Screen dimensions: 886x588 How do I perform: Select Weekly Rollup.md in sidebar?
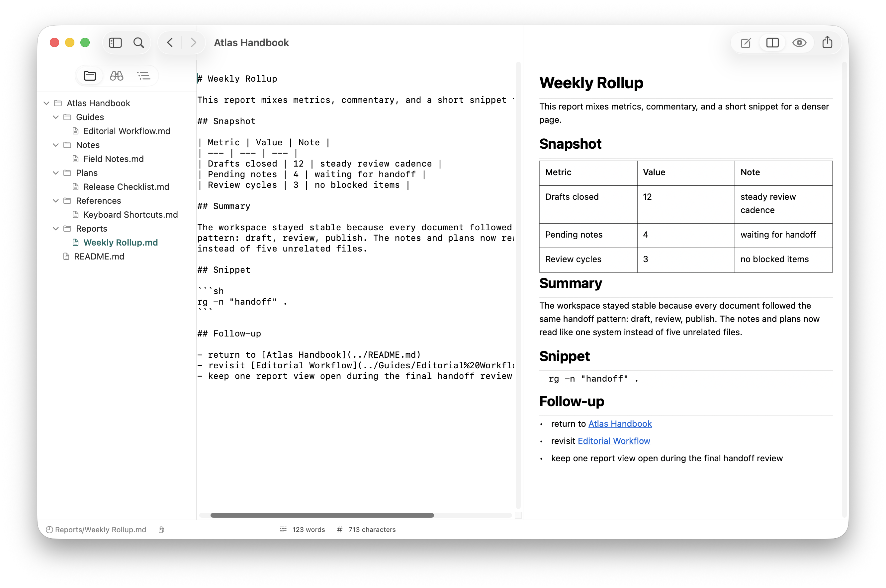121,243
